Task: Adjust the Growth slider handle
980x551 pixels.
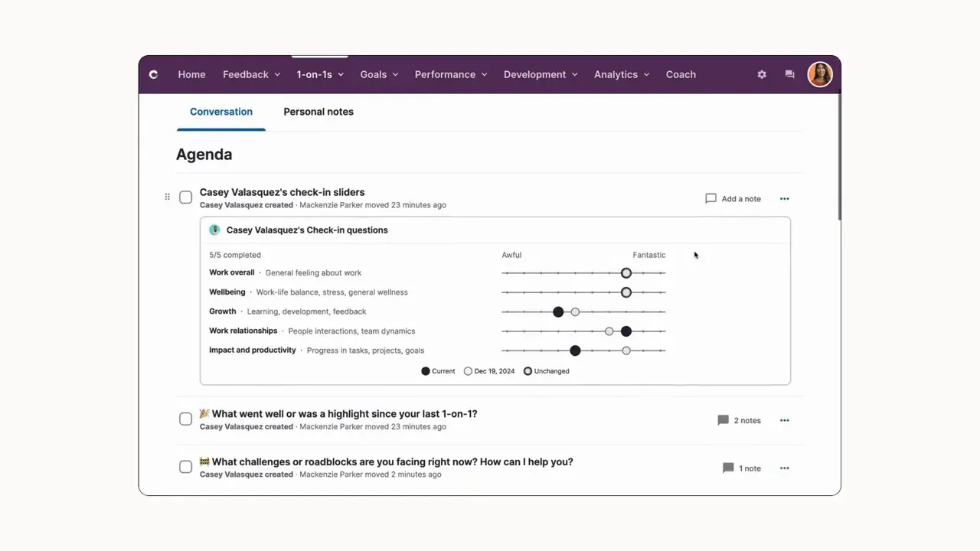Action: coord(558,311)
